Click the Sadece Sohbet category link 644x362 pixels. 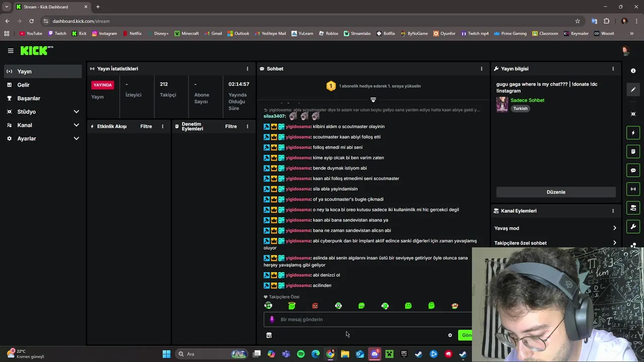pyautogui.click(x=527, y=100)
